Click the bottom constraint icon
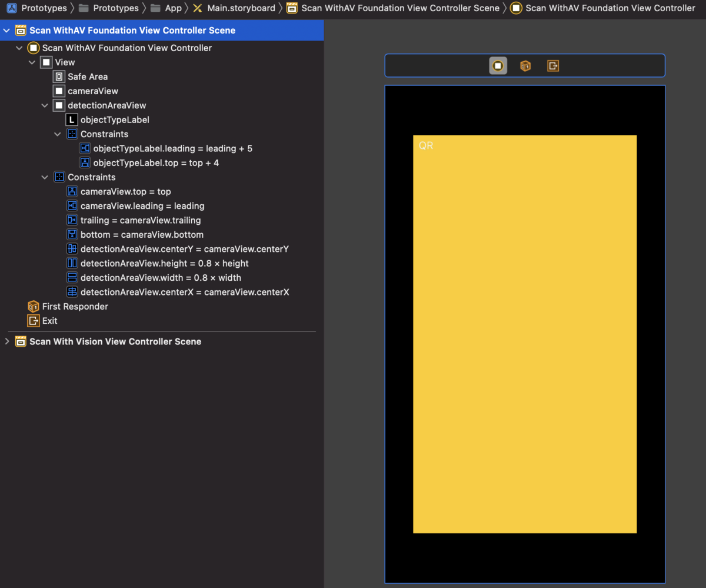The image size is (706, 588). pos(72,235)
